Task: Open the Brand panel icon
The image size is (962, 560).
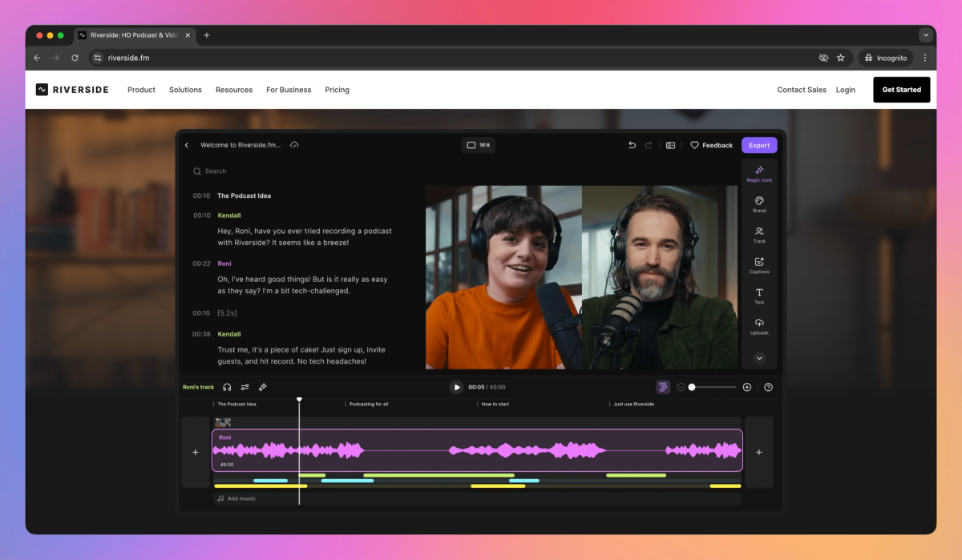Action: (x=759, y=203)
